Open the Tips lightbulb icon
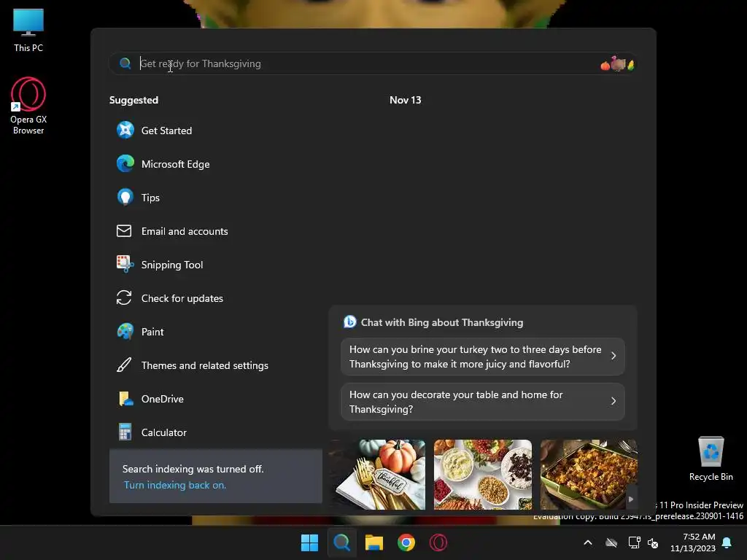Image resolution: width=747 pixels, height=560 pixels. pyautogui.click(x=125, y=197)
